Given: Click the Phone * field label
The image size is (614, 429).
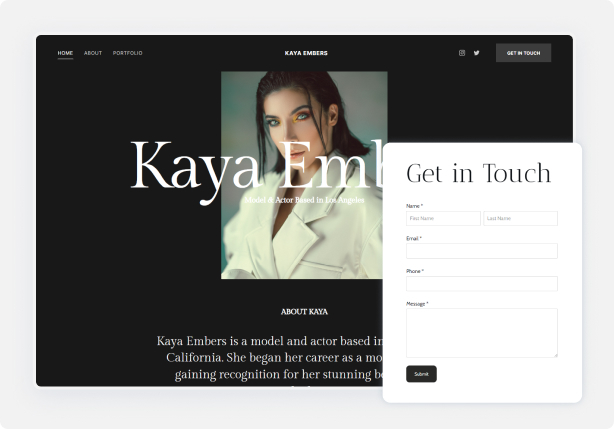Looking at the screenshot, I should tap(415, 271).
